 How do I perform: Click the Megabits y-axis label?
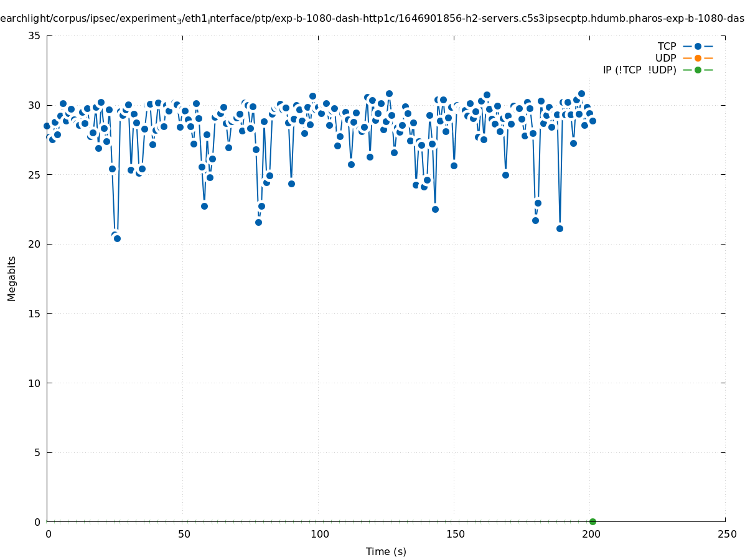click(12, 278)
